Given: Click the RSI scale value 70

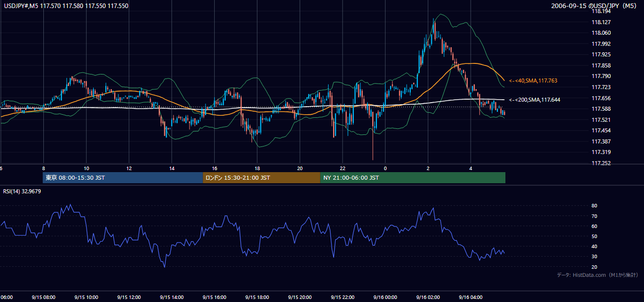Looking at the screenshot, I should (x=594, y=216).
